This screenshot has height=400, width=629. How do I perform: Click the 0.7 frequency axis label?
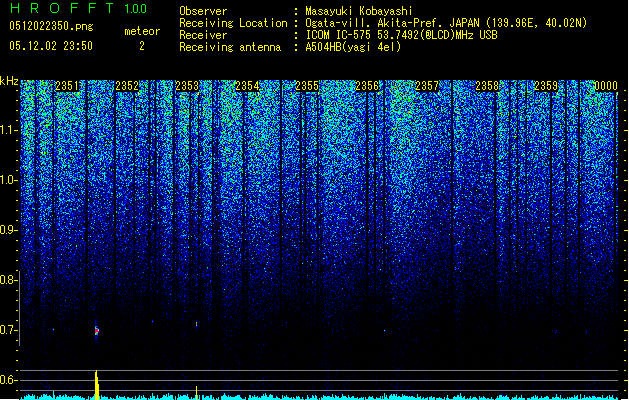tap(8, 330)
